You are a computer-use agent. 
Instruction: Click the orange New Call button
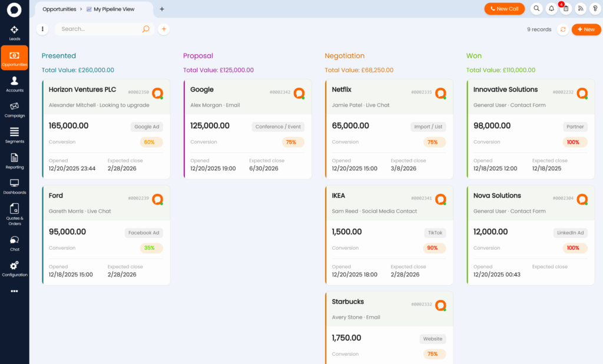click(504, 9)
